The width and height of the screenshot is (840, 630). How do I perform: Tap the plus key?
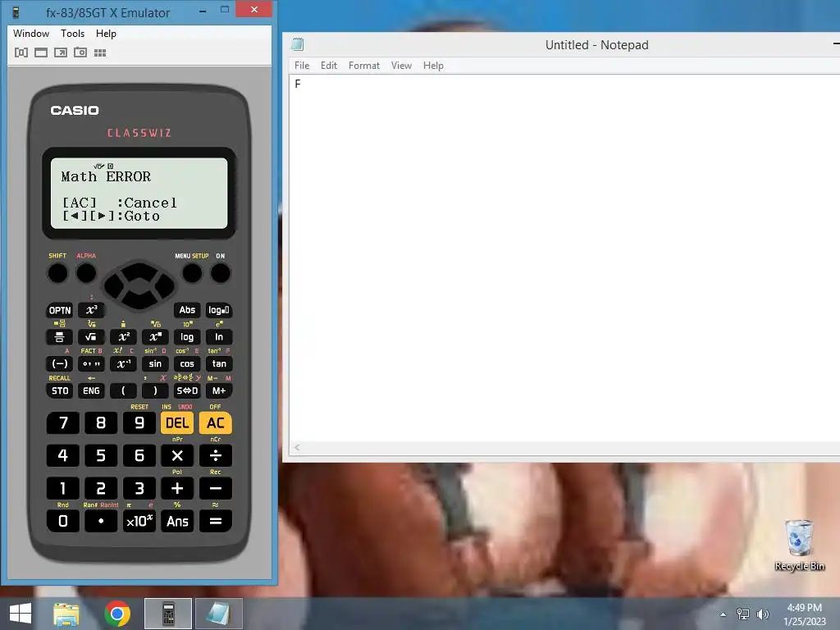pyautogui.click(x=177, y=489)
